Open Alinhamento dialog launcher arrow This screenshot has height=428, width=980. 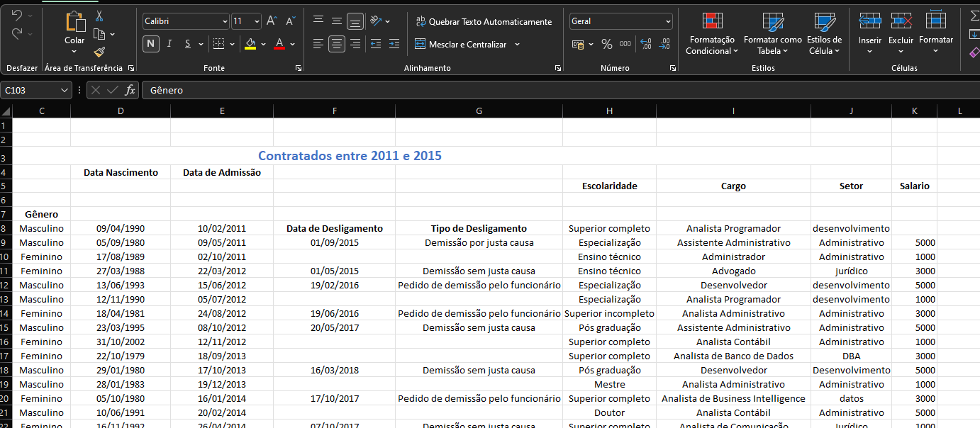[558, 68]
